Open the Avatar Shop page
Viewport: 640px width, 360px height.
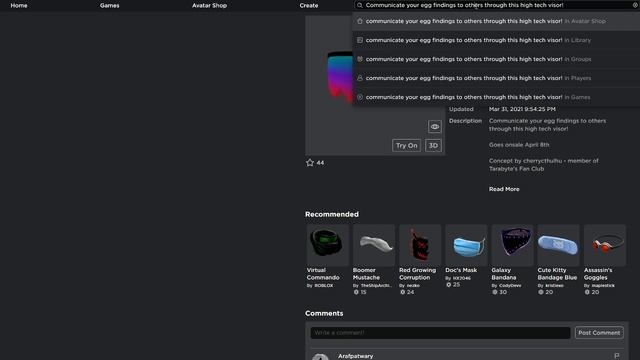[x=209, y=5]
